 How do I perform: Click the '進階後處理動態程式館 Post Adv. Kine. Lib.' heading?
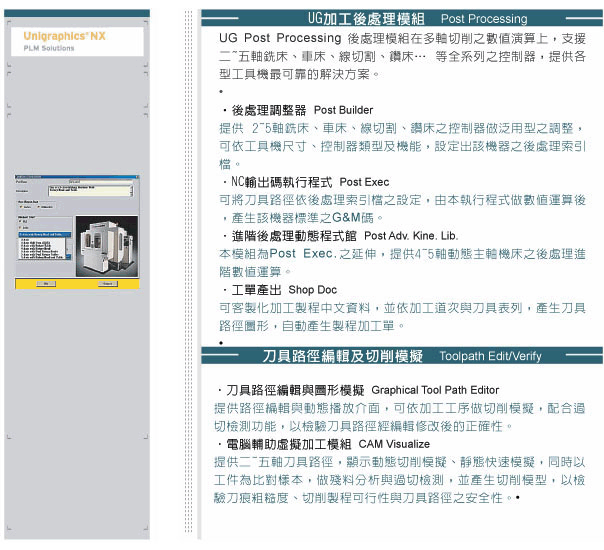341,236
